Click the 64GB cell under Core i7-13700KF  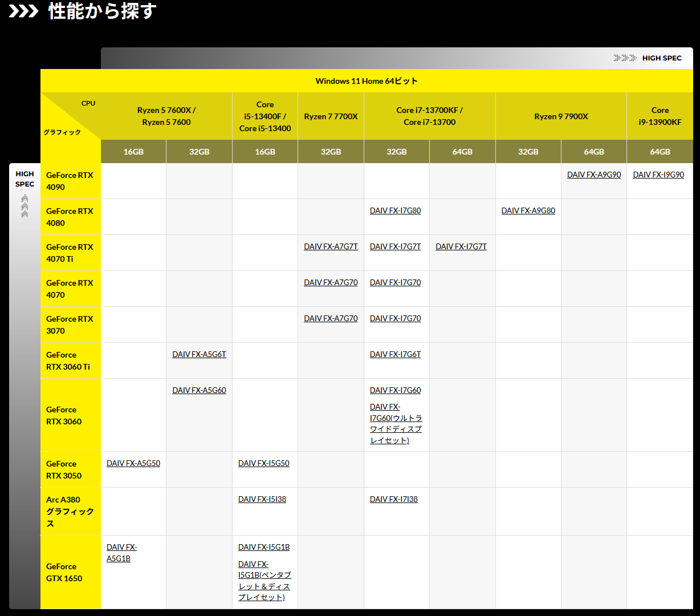(462, 152)
